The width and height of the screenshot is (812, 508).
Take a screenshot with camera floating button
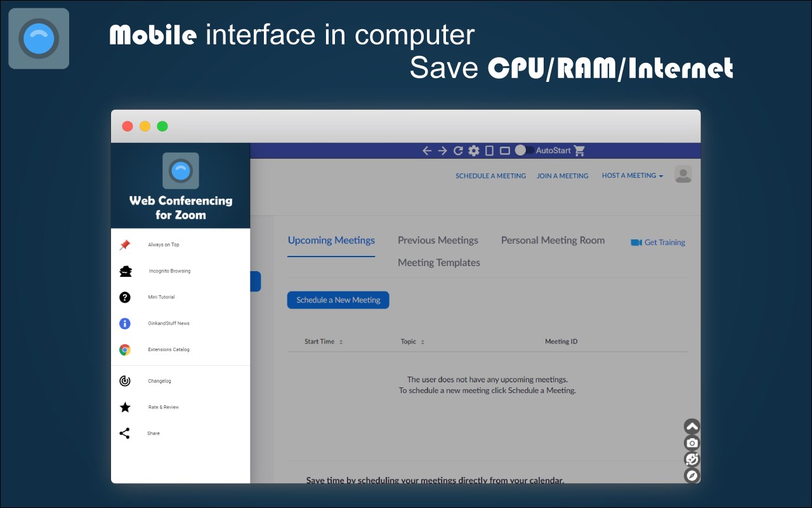click(x=692, y=443)
